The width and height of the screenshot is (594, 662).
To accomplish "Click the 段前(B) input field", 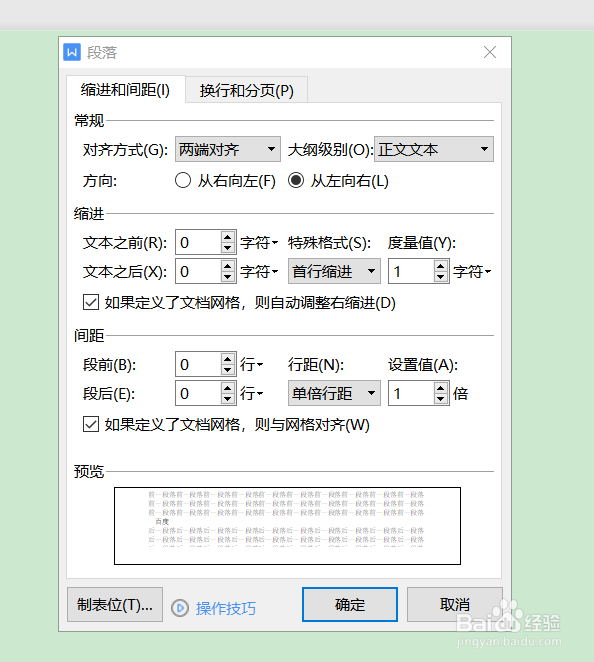I will click(x=198, y=364).
